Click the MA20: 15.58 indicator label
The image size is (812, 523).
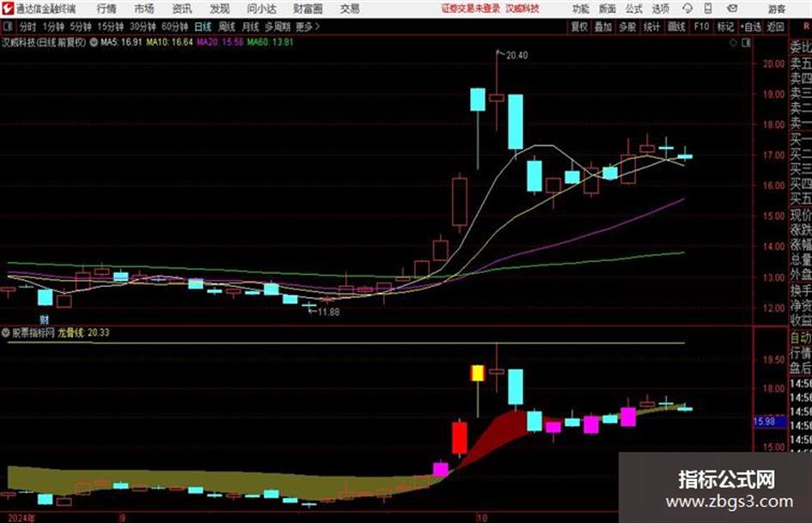click(220, 42)
